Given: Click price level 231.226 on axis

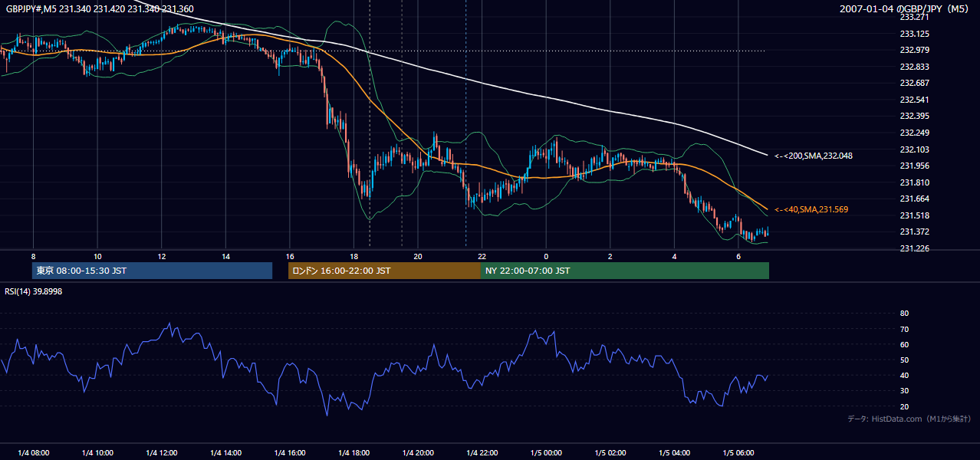Looking at the screenshot, I should 914,248.
